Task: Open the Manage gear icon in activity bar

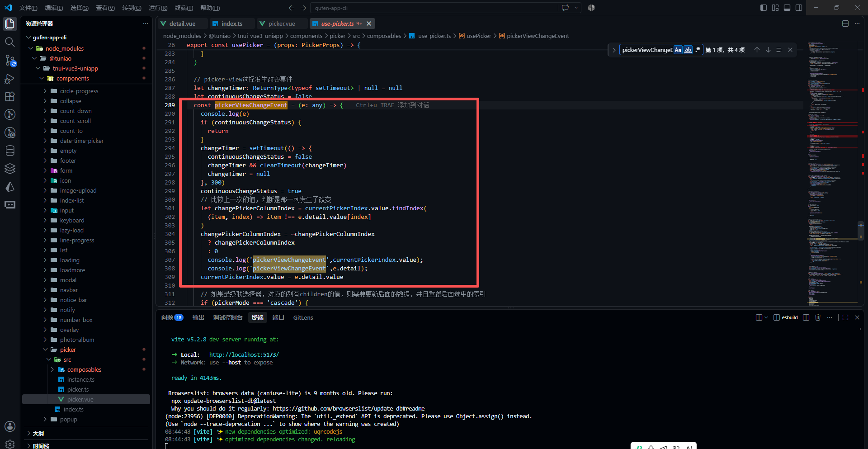Action: 10,444
